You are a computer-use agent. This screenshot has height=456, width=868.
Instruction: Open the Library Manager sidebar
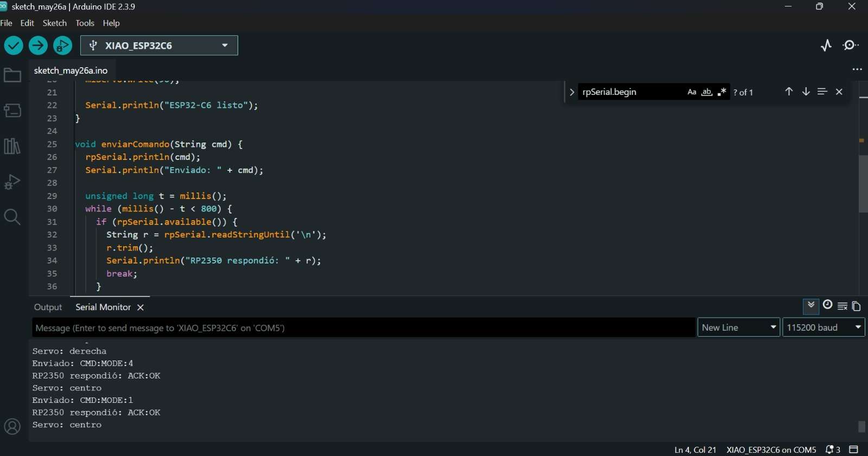12,146
